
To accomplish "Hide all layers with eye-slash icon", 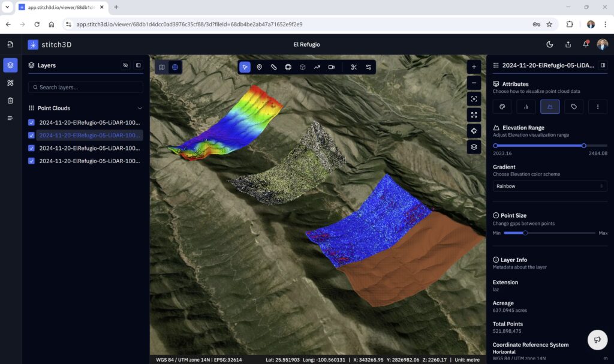I will pyautogui.click(x=125, y=65).
